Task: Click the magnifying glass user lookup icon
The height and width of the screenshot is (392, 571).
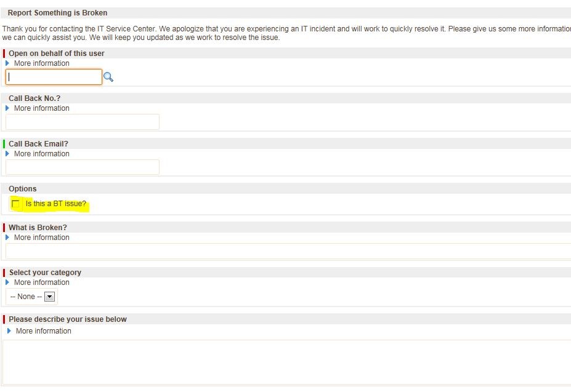Action: [x=108, y=76]
